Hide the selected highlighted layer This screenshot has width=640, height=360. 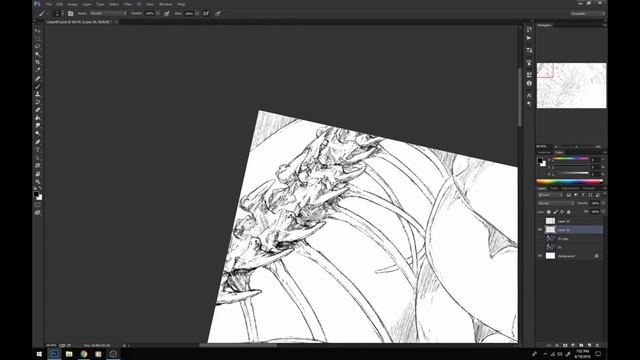[540, 230]
